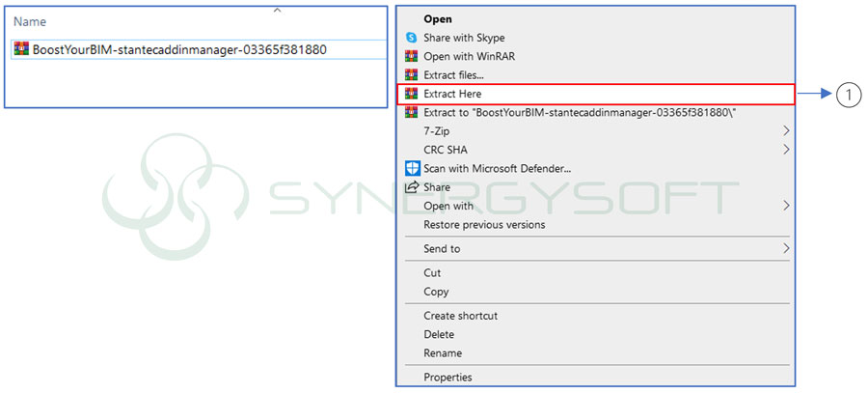
Task: Click the Skype icon beside Share with Skype
Action: (x=411, y=38)
